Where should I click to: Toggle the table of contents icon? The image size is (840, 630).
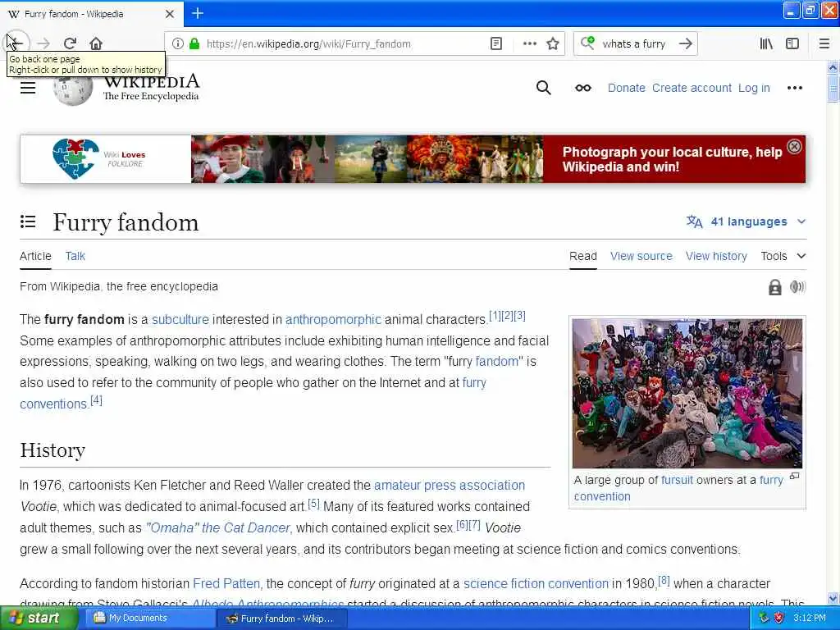(28, 221)
